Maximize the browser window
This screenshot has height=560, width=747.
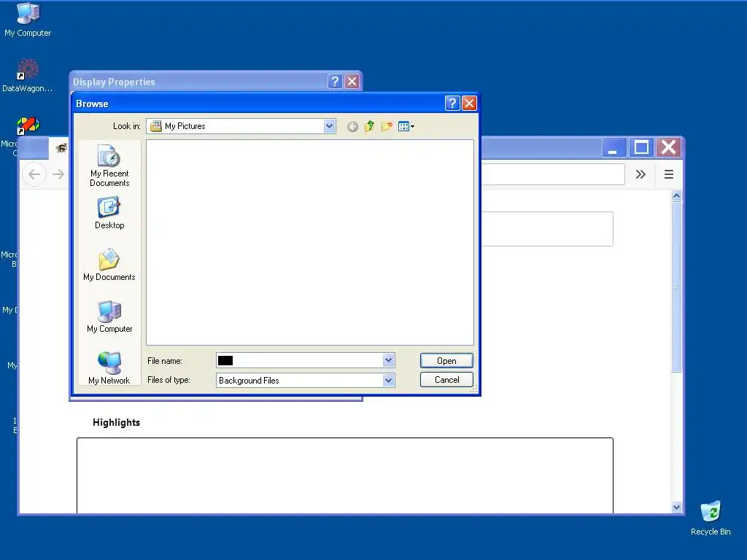point(641,147)
